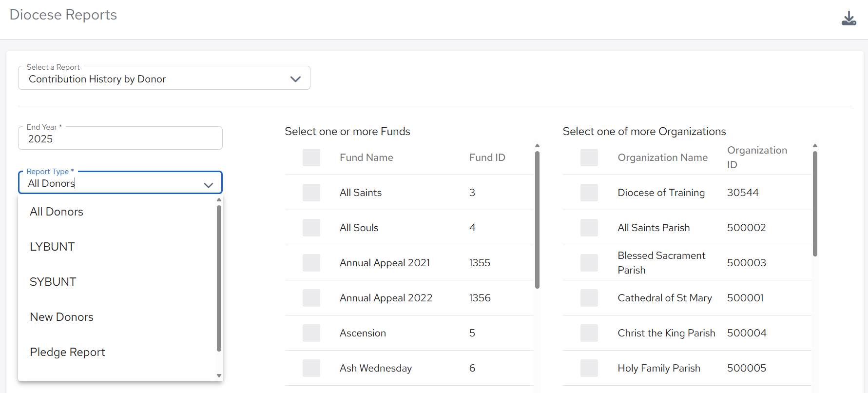
Task: Tick the Annual Appeal 2021 checkbox
Action: pyautogui.click(x=311, y=263)
